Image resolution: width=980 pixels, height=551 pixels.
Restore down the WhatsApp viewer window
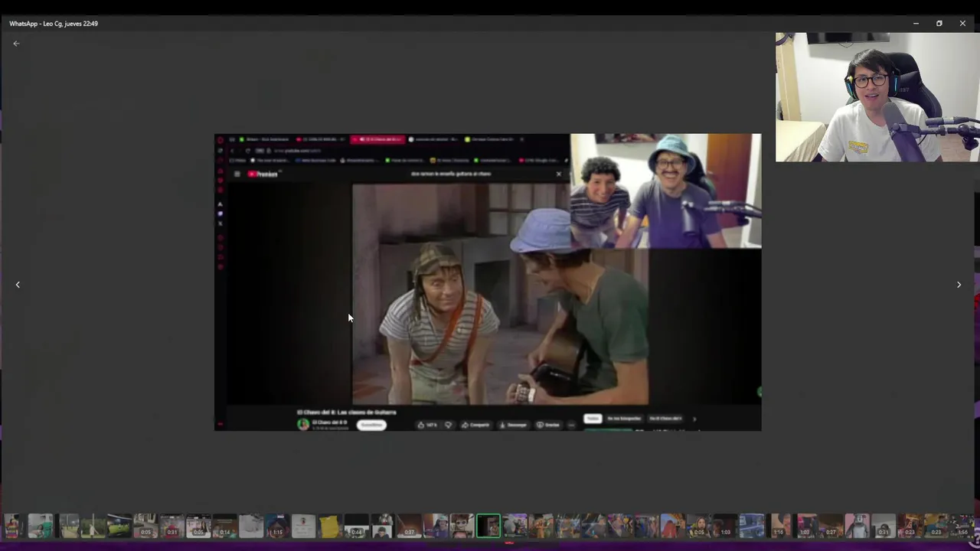pos(939,24)
